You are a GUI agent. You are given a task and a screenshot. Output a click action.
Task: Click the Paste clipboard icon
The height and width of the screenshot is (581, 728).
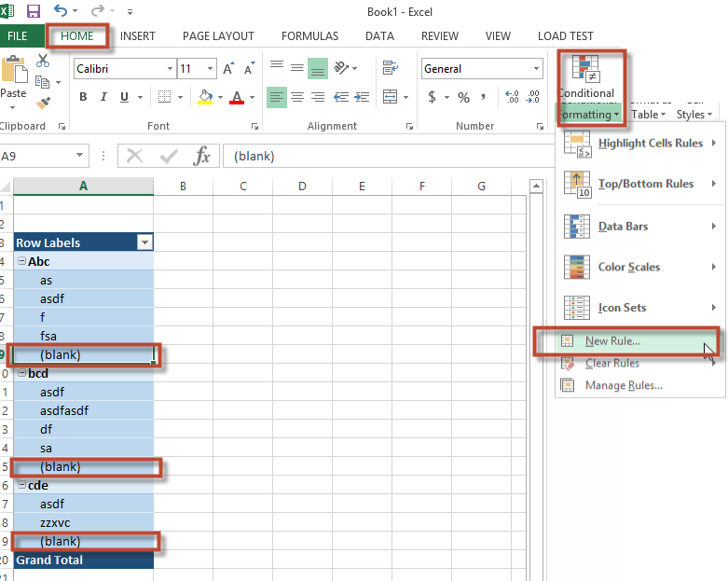click(x=14, y=70)
